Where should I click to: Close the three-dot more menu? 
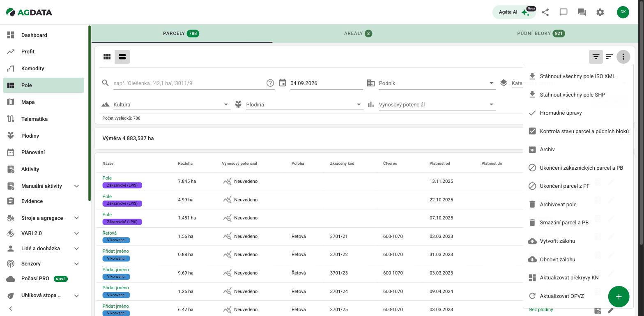coord(623,57)
